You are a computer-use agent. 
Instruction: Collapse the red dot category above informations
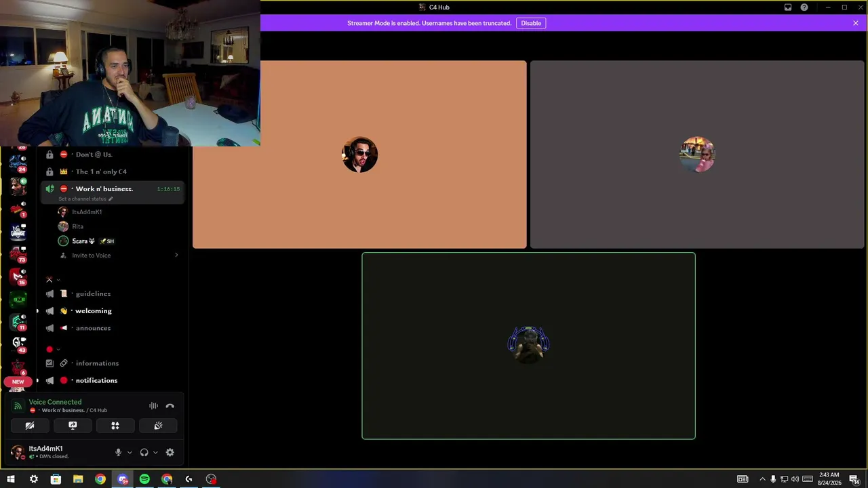[53, 350]
